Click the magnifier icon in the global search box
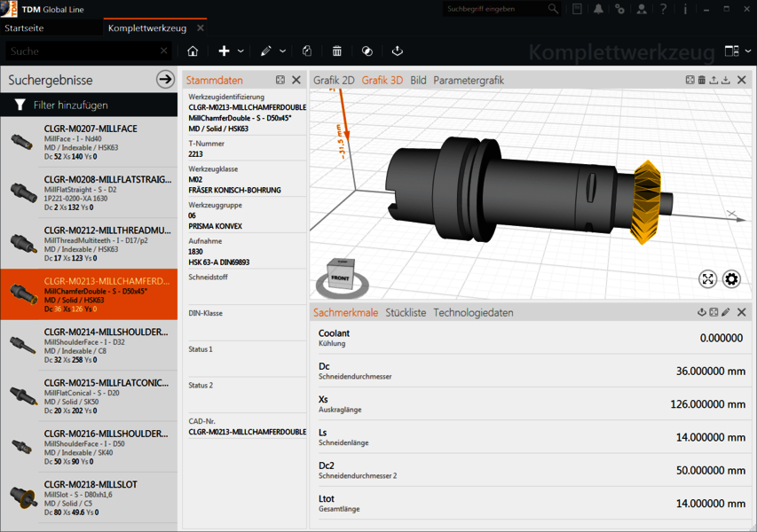The width and height of the screenshot is (757, 532). (553, 9)
